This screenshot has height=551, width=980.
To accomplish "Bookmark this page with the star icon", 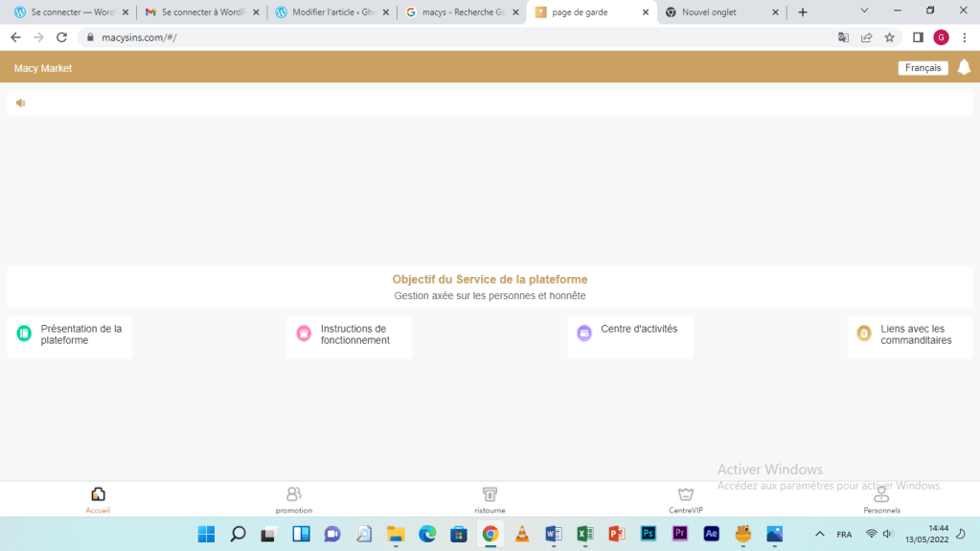I will pos(889,37).
